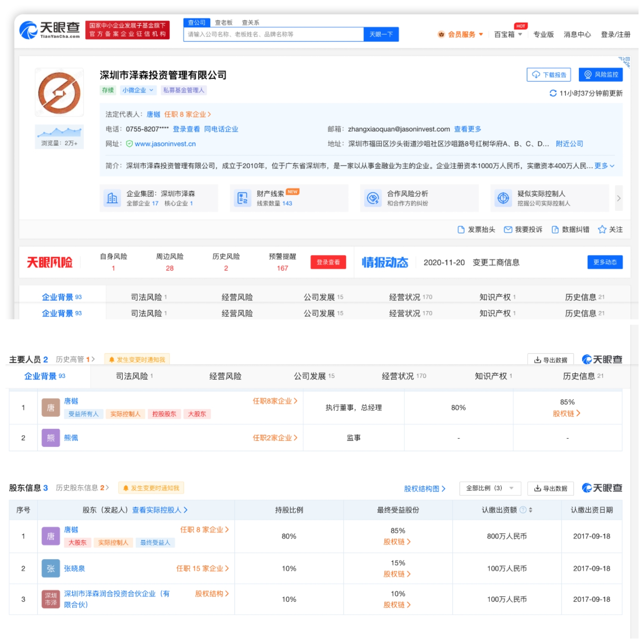Open 消息中心 in the top navigation
644x644 pixels.
point(577,34)
